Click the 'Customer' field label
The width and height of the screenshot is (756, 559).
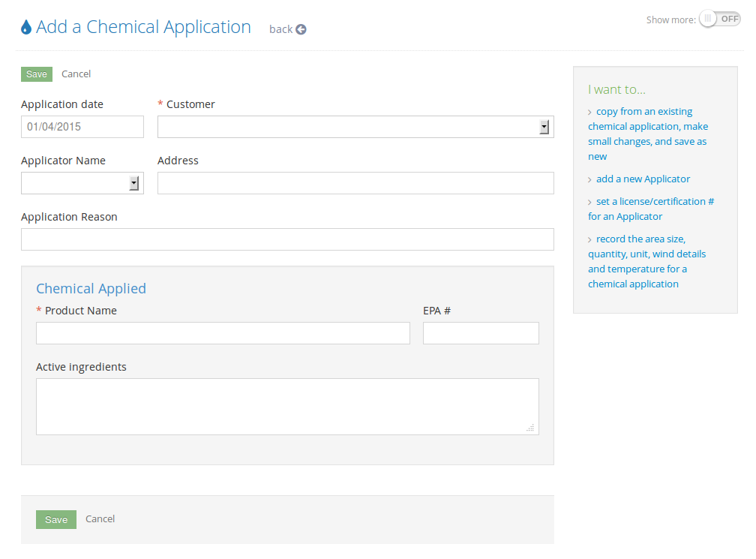click(191, 104)
